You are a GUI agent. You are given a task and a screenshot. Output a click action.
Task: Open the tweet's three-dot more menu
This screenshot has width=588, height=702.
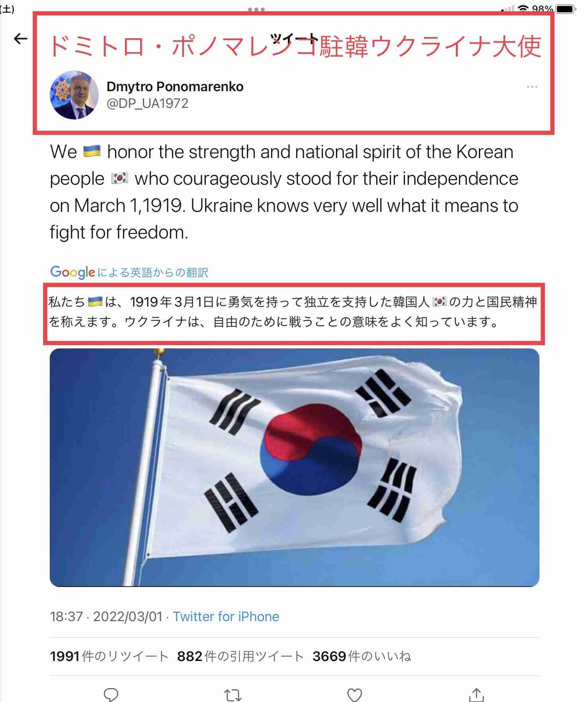click(532, 87)
